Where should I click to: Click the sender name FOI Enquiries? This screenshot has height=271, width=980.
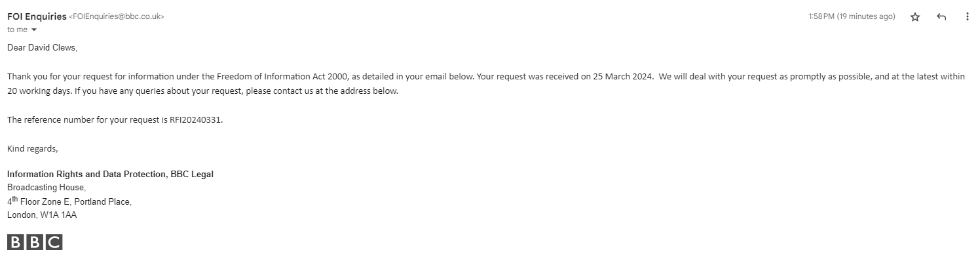coord(37,16)
